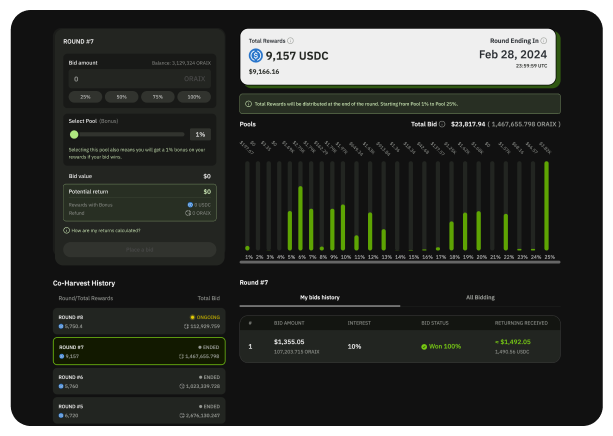Image resolution: width=613 pixels, height=436 pixels.
Task: Click the '$23,817.94' total bid value
Action: pyautogui.click(x=468, y=124)
